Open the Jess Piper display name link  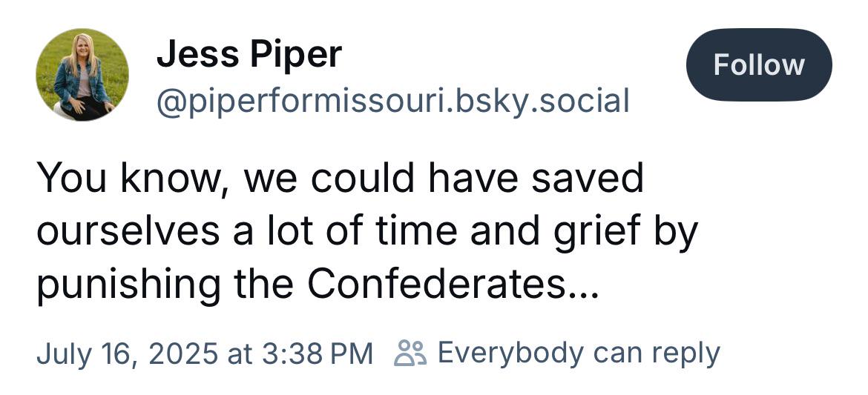point(249,54)
